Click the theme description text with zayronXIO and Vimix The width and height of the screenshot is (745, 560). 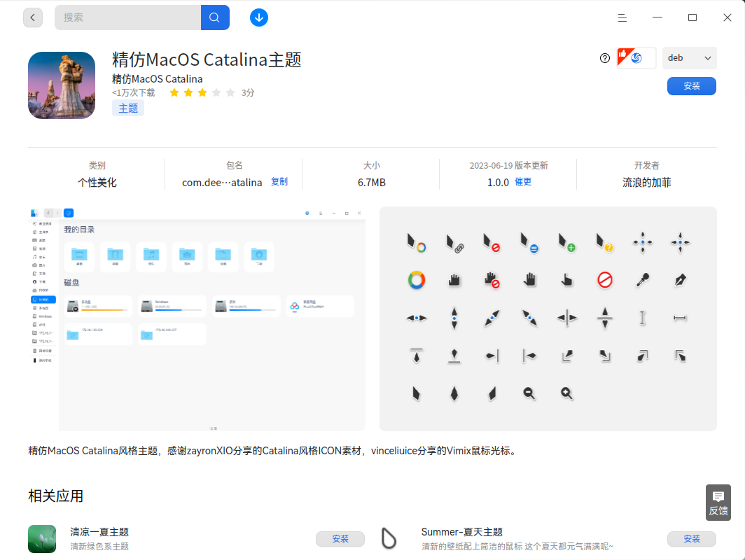[272, 451]
